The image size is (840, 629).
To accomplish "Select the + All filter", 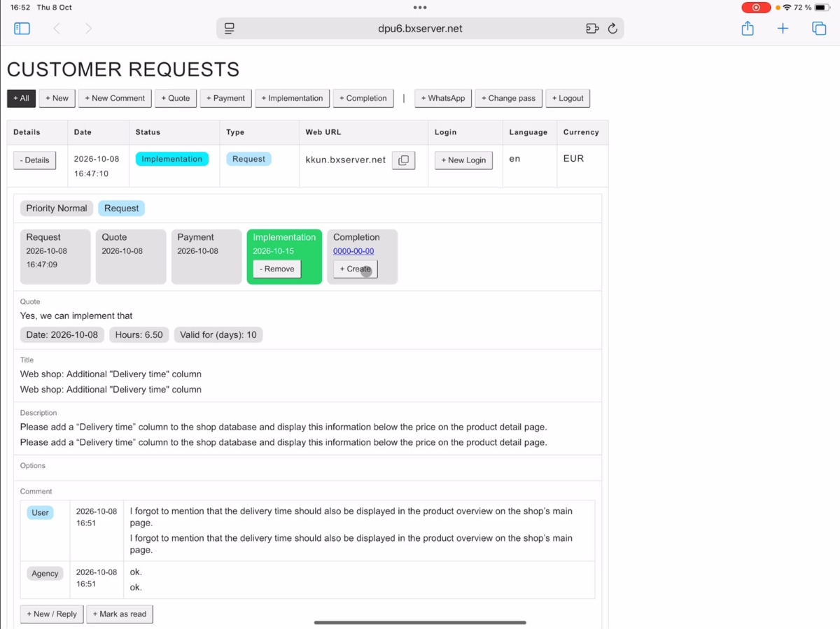I will tap(21, 98).
